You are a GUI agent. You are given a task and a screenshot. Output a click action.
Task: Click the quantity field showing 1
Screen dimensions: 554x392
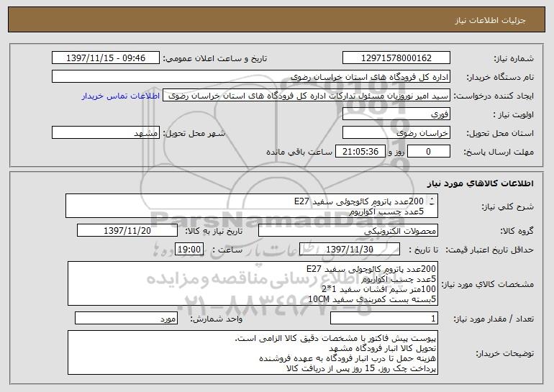pos(384,318)
